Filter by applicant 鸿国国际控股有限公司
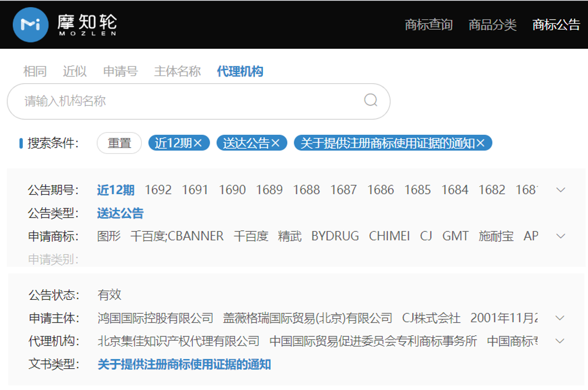The width and height of the screenshot is (588, 390). (x=155, y=318)
